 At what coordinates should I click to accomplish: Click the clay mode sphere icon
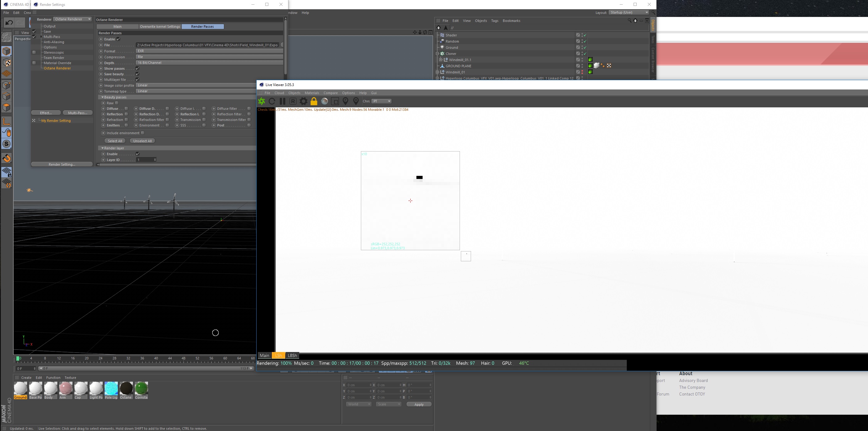(324, 101)
